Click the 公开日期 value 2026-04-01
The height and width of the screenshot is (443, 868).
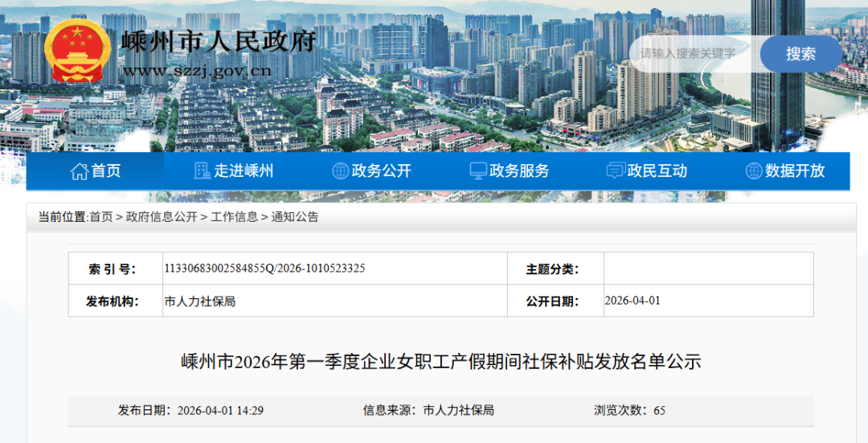(x=632, y=301)
